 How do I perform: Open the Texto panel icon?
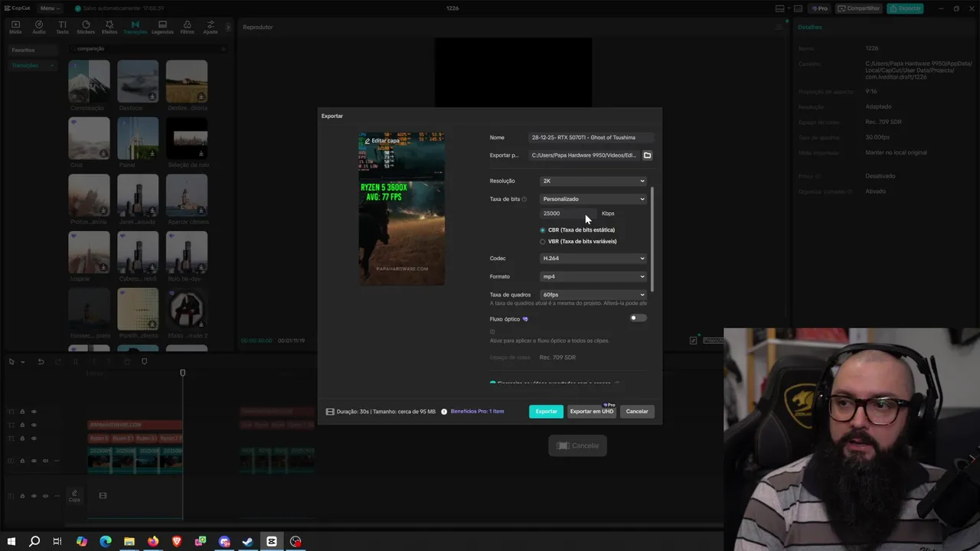tap(62, 28)
